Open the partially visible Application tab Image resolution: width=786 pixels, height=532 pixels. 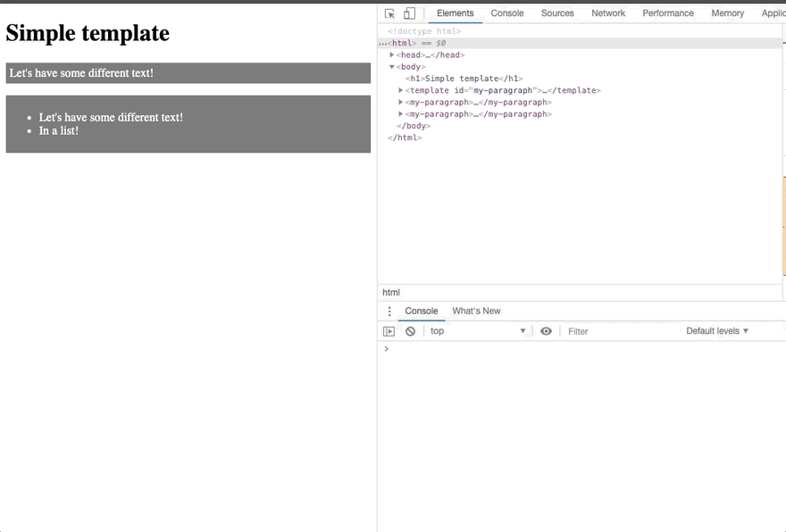(x=773, y=13)
